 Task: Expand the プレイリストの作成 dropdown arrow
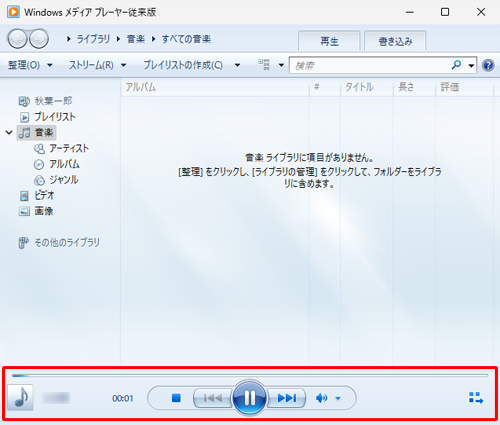tap(237, 65)
